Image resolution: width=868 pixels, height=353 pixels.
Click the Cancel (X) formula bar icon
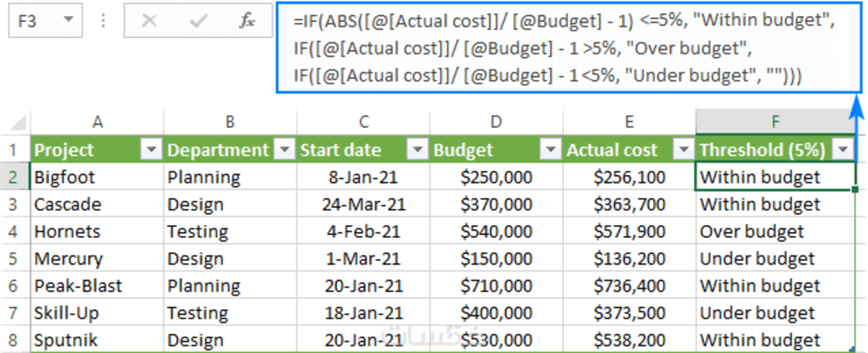coord(149,21)
